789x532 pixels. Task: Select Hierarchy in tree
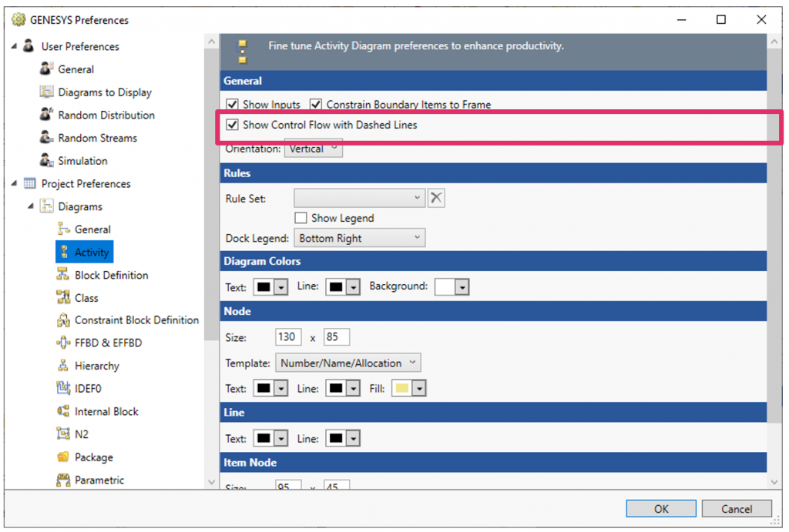(96, 366)
